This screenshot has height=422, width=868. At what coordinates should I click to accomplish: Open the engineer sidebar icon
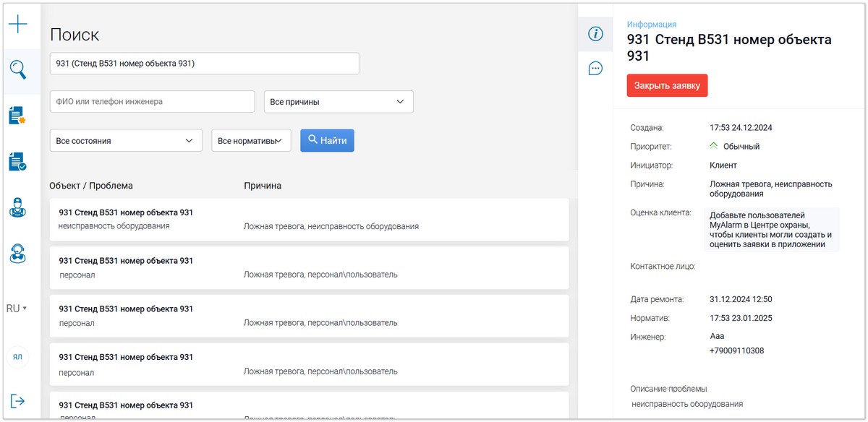coord(17,207)
